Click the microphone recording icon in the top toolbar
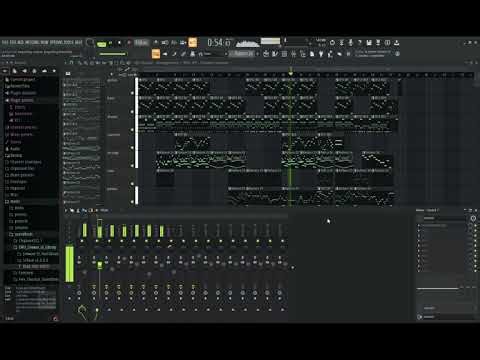480x360 pixels. pos(351,43)
